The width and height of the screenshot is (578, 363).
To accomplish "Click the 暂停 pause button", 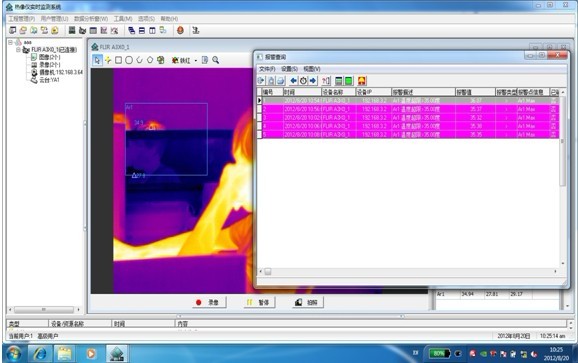I will 259,303.
